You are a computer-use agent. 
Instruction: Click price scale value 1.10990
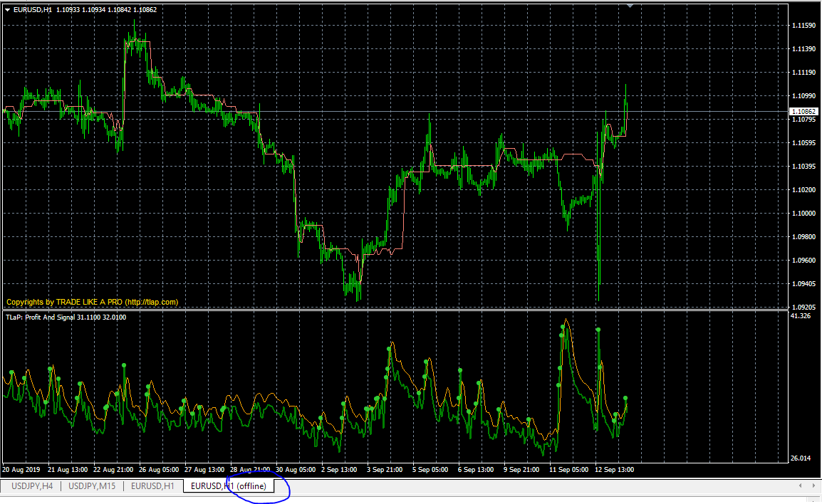803,96
